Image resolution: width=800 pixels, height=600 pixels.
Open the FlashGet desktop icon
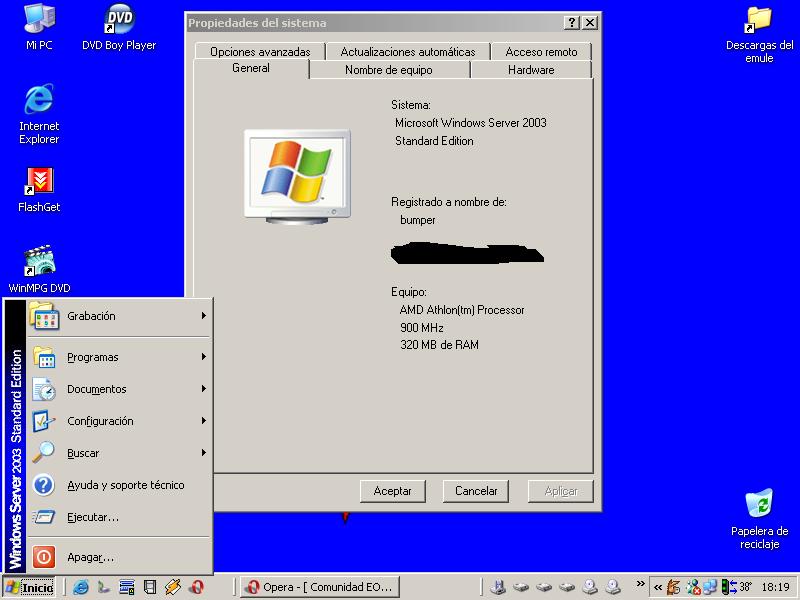(x=39, y=181)
